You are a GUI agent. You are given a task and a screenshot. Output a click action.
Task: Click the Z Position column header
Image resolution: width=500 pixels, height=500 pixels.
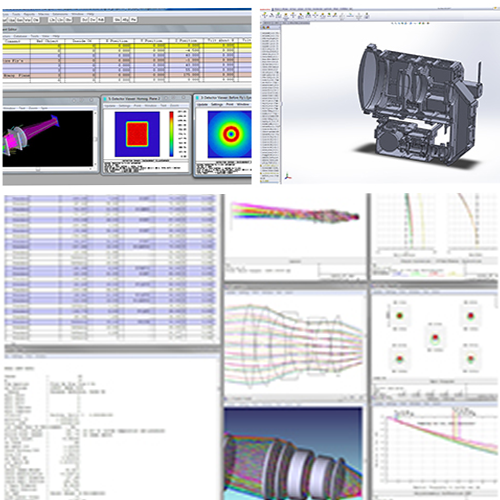pyautogui.click(x=186, y=41)
